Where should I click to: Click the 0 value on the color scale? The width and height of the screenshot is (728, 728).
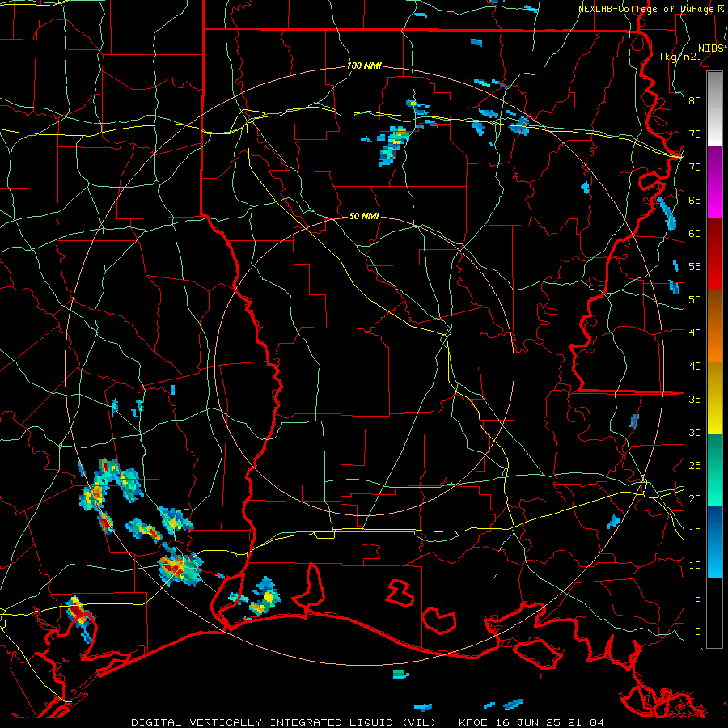pos(698,632)
